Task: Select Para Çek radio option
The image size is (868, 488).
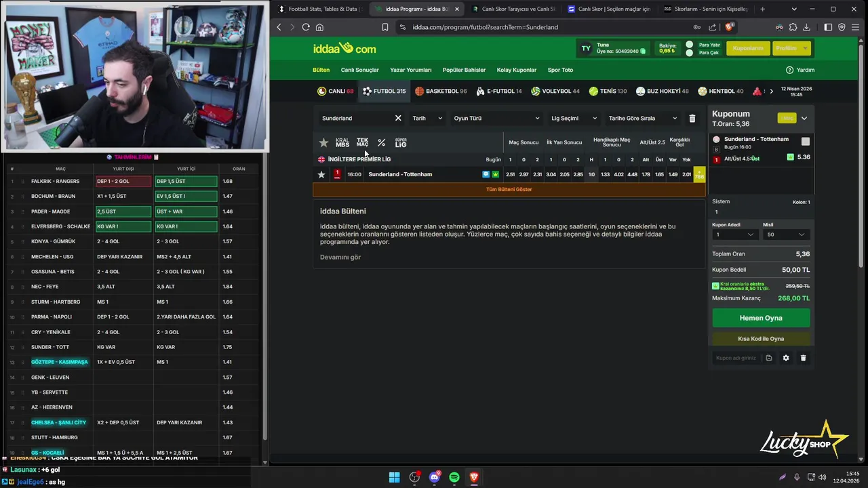Action: [x=690, y=53]
